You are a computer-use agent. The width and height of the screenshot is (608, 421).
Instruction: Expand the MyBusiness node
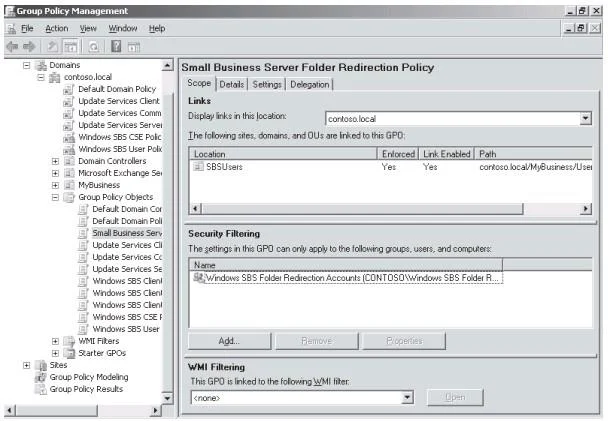(x=55, y=185)
